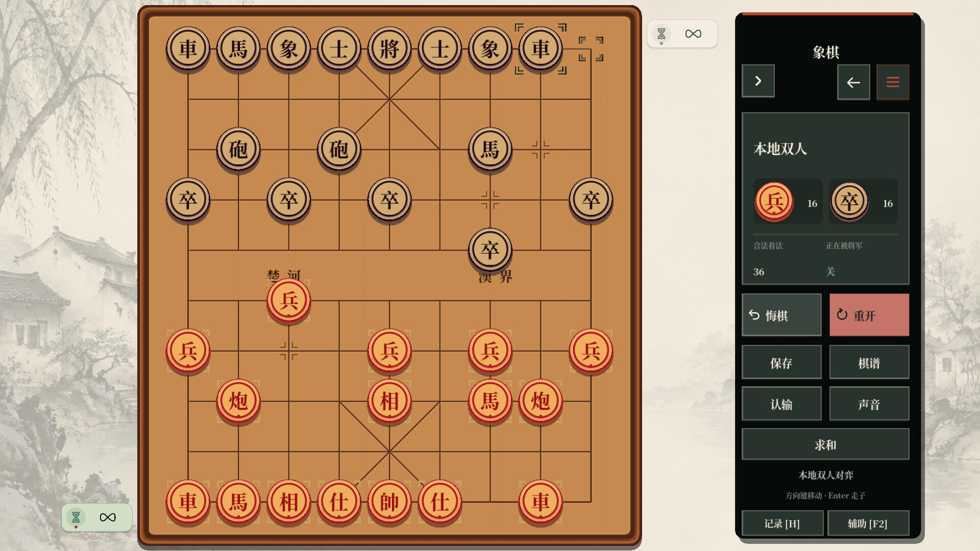Image resolution: width=980 pixels, height=551 pixels.
Task: Toggle the 正在被将军 setting showing 关
Action: [x=830, y=271]
